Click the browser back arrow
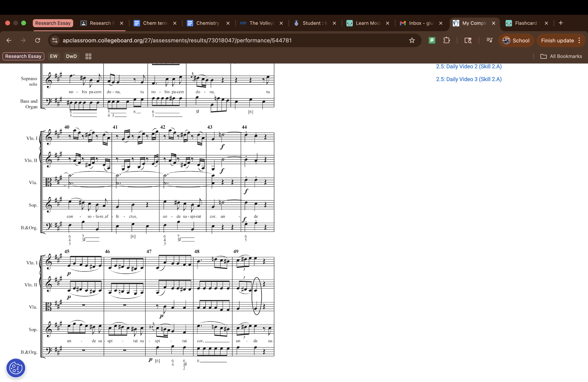Image resolution: width=588 pixels, height=382 pixels. pyautogui.click(x=9, y=40)
